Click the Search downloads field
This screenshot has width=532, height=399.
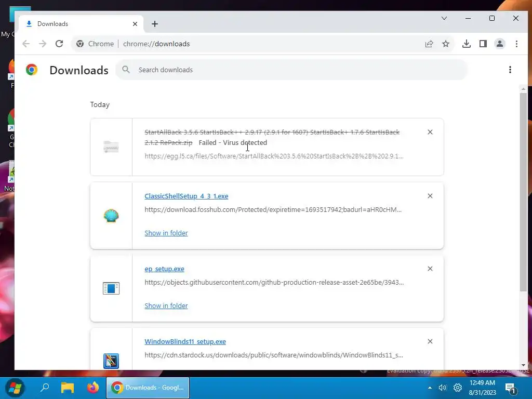(292, 70)
